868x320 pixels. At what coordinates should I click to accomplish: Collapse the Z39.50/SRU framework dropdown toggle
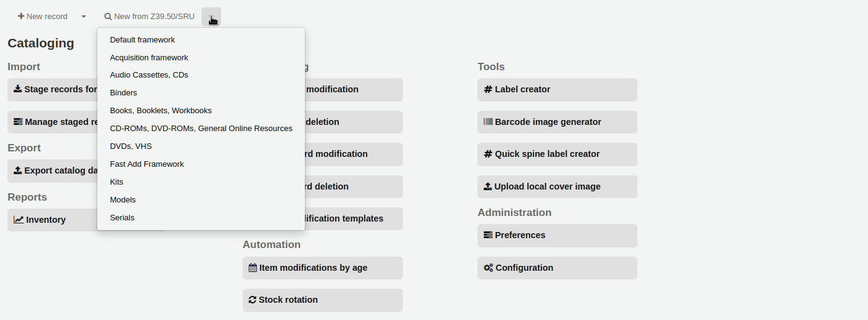(211, 17)
